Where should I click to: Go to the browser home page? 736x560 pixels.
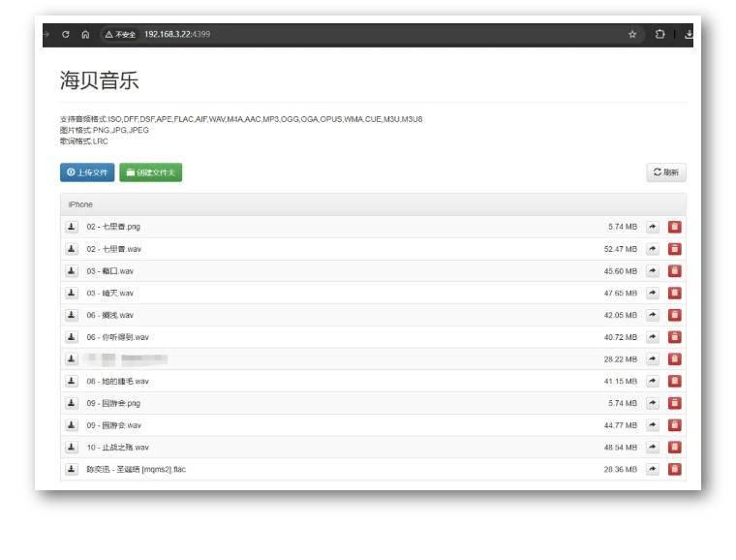click(x=85, y=34)
